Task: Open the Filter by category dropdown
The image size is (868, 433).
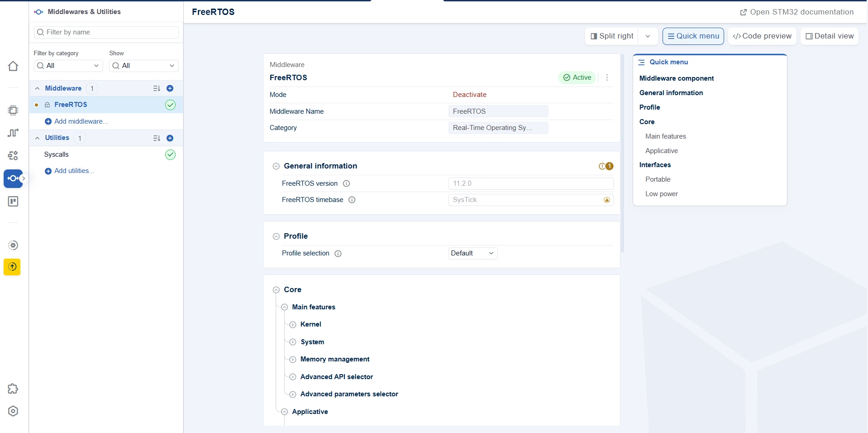Action: (68, 66)
